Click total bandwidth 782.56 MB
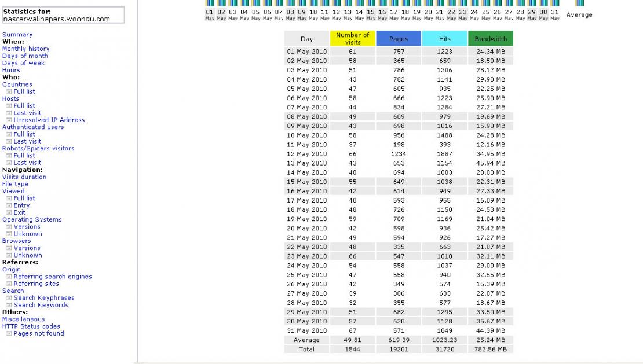643x364 pixels. pyautogui.click(x=491, y=350)
